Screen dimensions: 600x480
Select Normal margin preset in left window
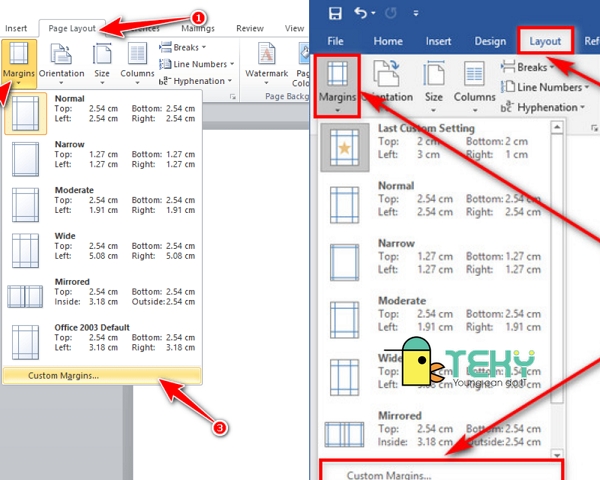(x=102, y=113)
